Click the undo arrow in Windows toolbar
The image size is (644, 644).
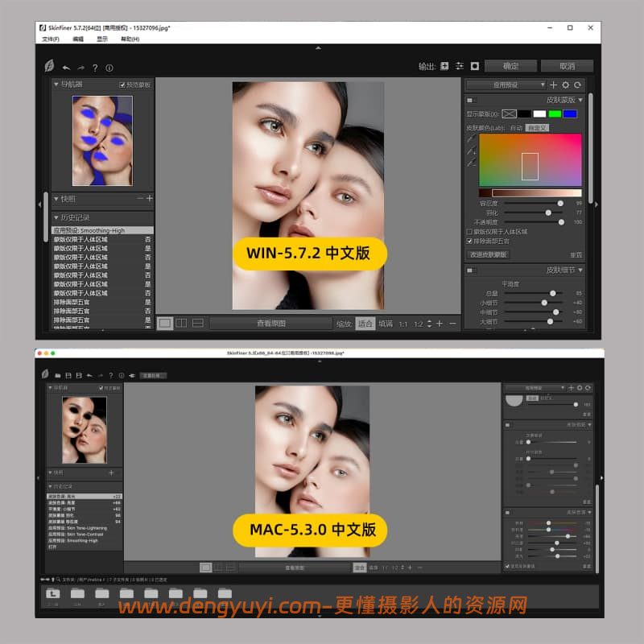tap(66, 68)
